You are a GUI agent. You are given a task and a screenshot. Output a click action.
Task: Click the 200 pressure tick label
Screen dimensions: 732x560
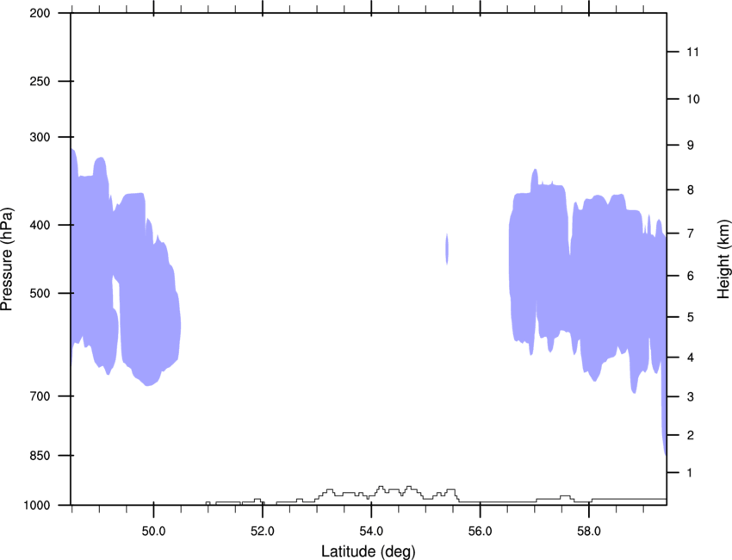click(x=40, y=13)
